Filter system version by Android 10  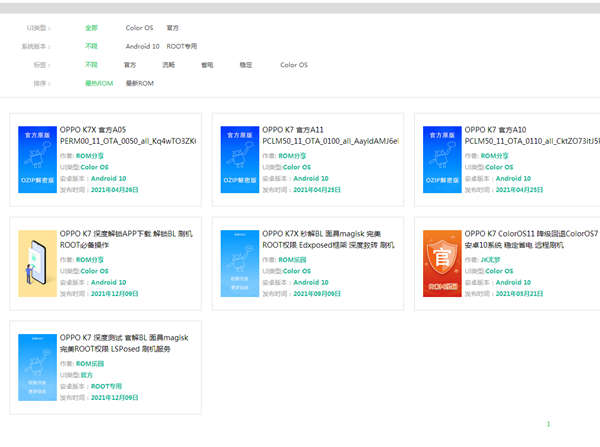click(142, 46)
